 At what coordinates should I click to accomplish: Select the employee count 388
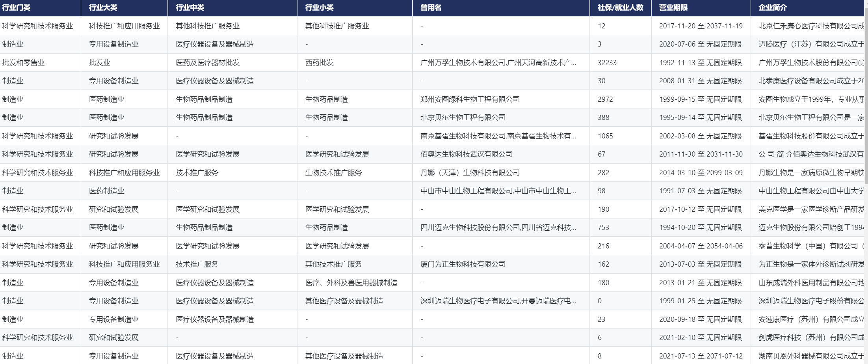click(603, 118)
